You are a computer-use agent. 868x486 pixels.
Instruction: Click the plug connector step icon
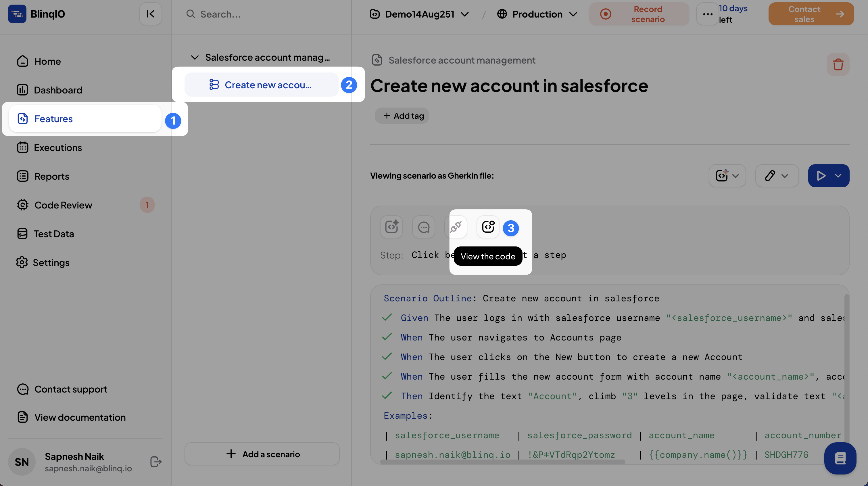[x=456, y=227]
